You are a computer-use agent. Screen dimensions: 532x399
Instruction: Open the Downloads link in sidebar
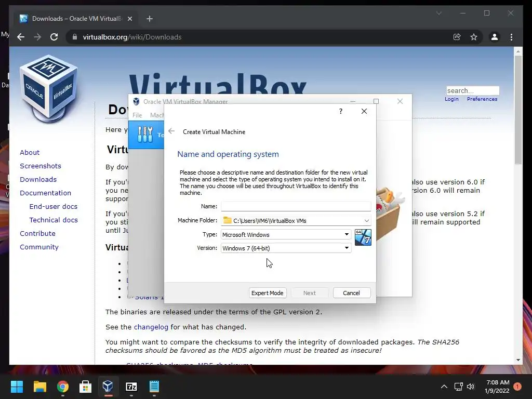[38, 179]
